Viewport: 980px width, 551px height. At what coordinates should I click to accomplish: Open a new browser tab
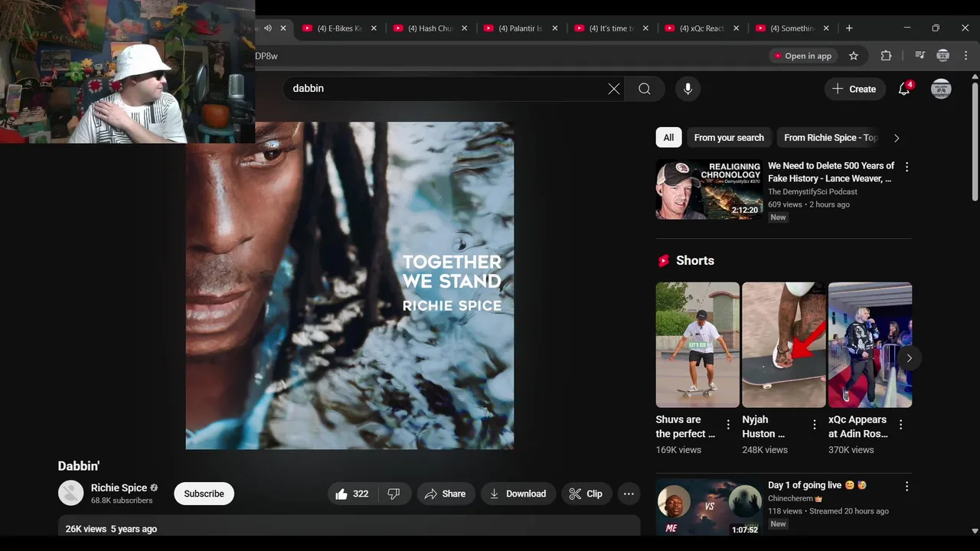848,28
